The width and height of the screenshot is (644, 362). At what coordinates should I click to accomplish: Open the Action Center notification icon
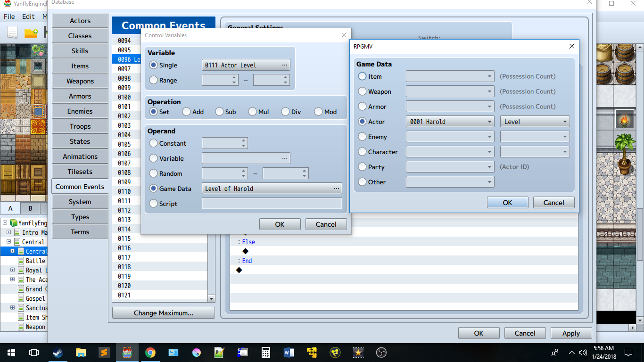[x=628, y=352]
